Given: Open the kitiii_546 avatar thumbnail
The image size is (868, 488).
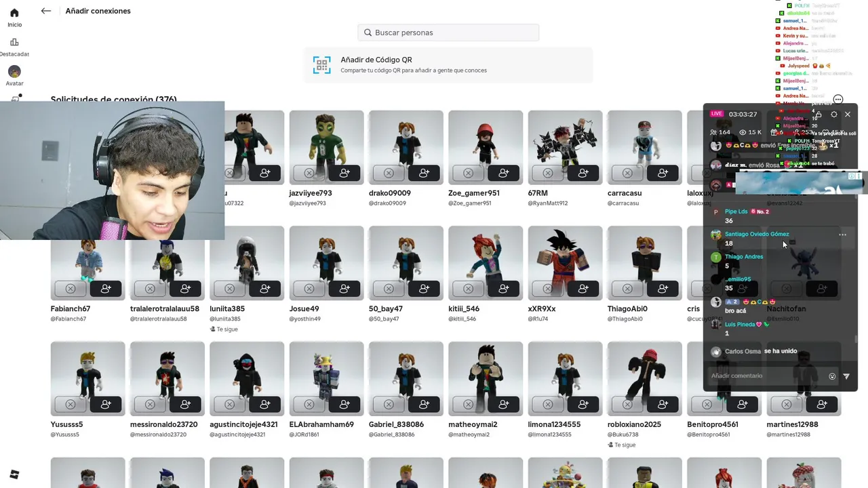Looking at the screenshot, I should (x=486, y=263).
